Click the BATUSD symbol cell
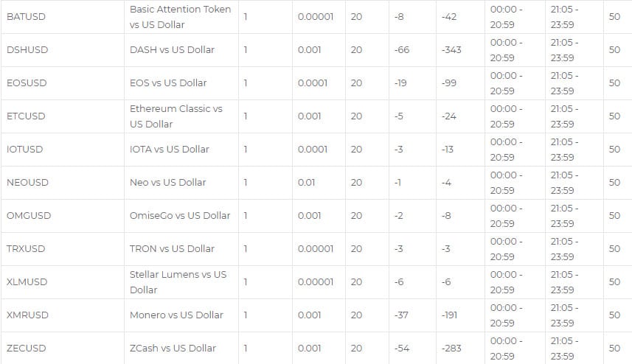 point(25,16)
